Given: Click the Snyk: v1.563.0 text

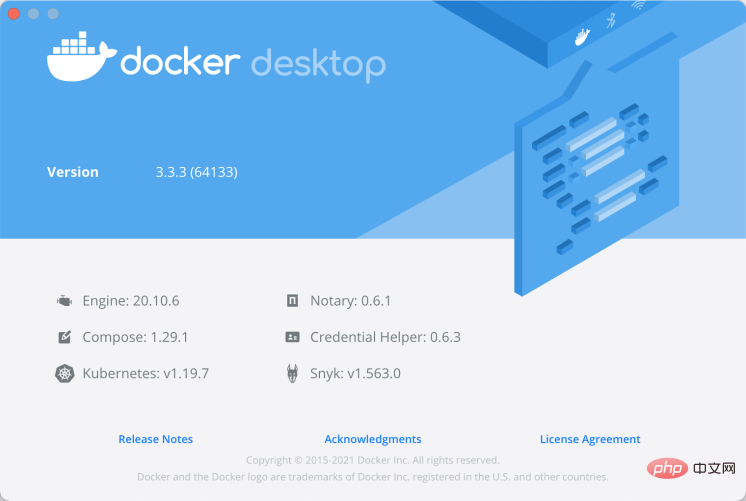Looking at the screenshot, I should click(356, 374).
